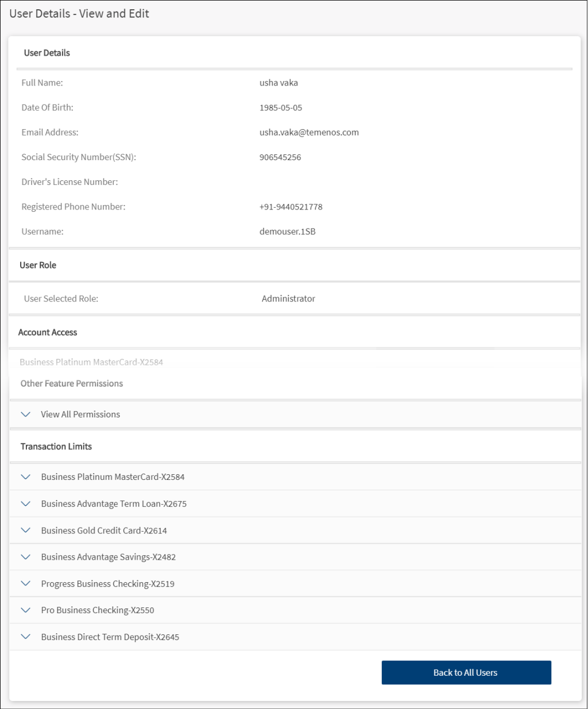Open the Pro Business Checking-X2550 row label
Image resolution: width=588 pixels, height=709 pixels.
(x=98, y=610)
